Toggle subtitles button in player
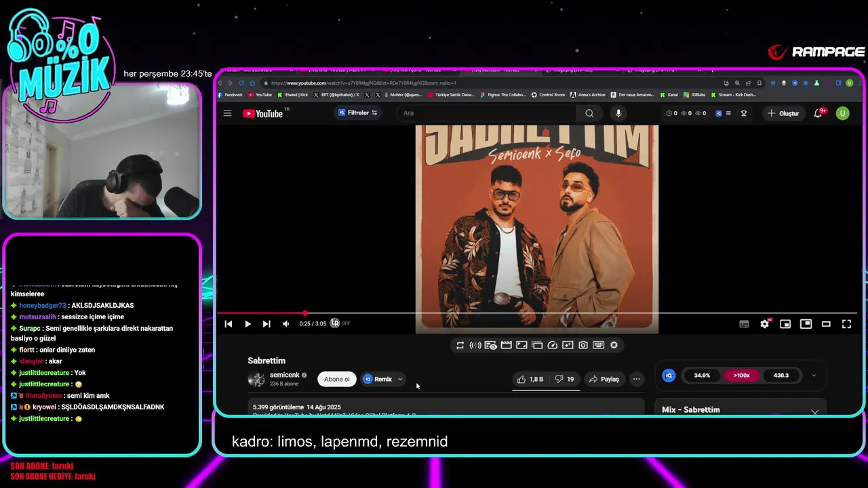This screenshot has height=488, width=868. (744, 324)
